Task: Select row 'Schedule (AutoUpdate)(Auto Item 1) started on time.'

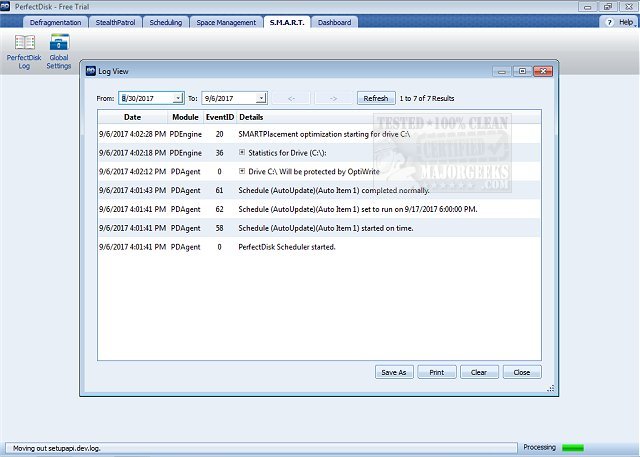Action: 319,228
